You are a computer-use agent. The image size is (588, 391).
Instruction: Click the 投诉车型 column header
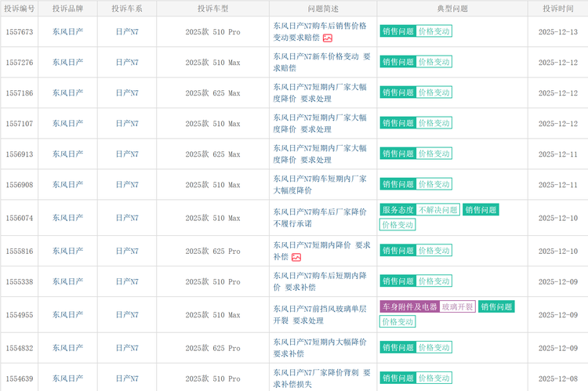coord(212,9)
